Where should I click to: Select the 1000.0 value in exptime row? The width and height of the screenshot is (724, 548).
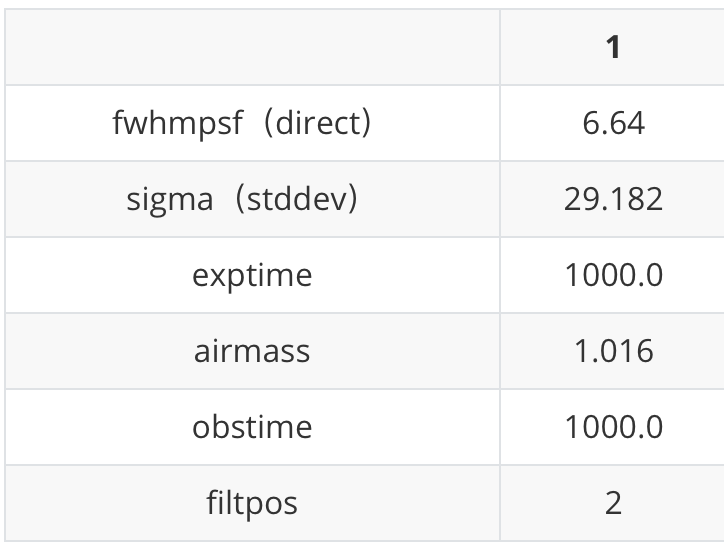pyautogui.click(x=613, y=275)
